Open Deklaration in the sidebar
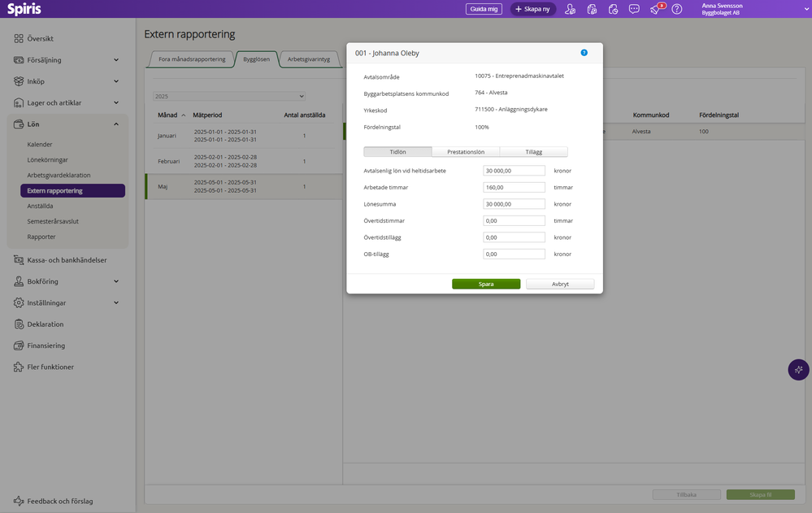 [45, 324]
